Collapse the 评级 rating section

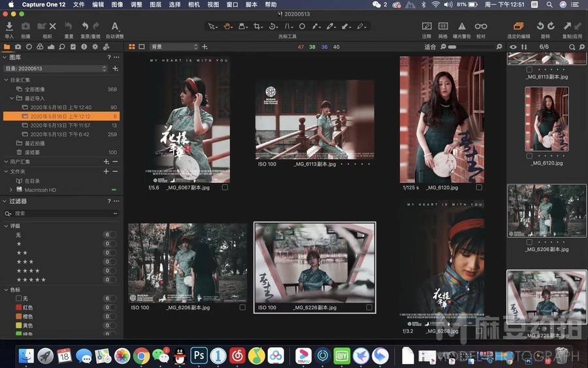7,226
